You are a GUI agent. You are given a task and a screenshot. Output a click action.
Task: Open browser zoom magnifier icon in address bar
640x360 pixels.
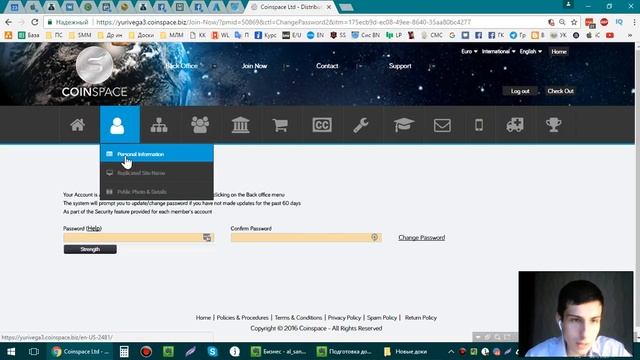pyautogui.click(x=562, y=22)
